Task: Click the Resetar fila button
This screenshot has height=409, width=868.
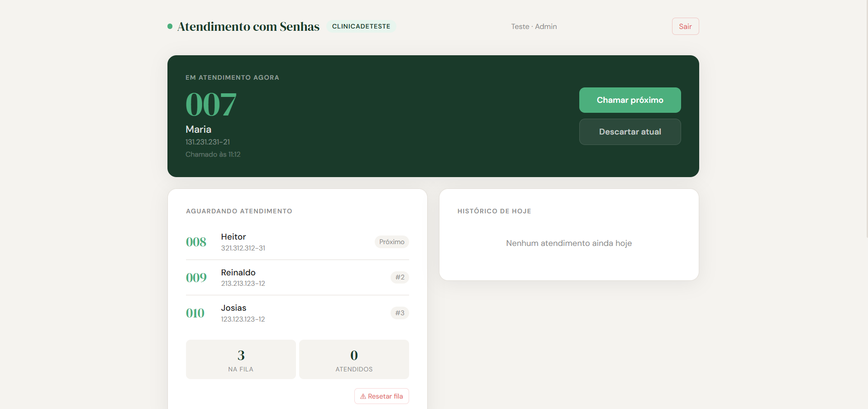Action: pyautogui.click(x=382, y=396)
